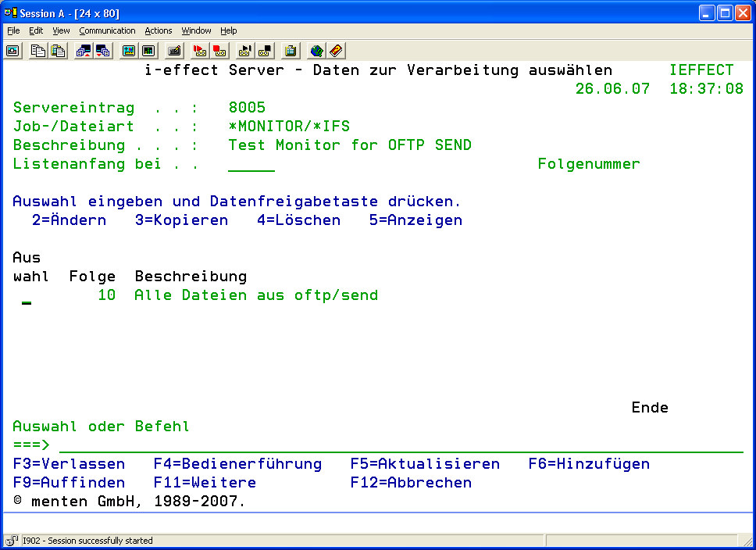Open keyboard remap via the keyboard icon
Viewport: 756px width, 550px height.
(x=174, y=51)
